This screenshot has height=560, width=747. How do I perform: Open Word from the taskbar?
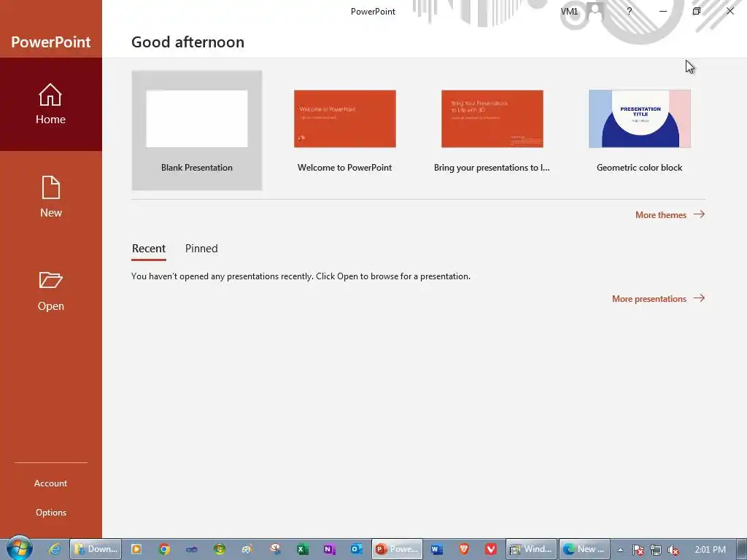click(x=437, y=549)
